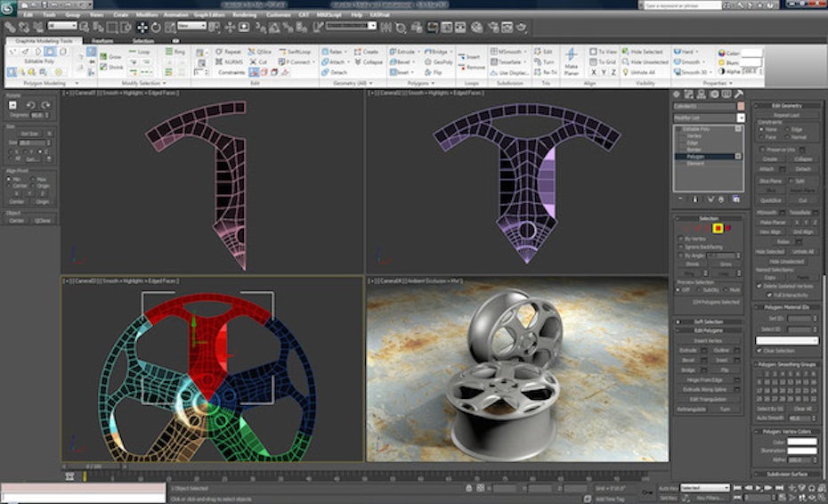Viewport: 828px width, 504px height.
Task: Select the Edge constraint radio button
Action: (x=787, y=129)
